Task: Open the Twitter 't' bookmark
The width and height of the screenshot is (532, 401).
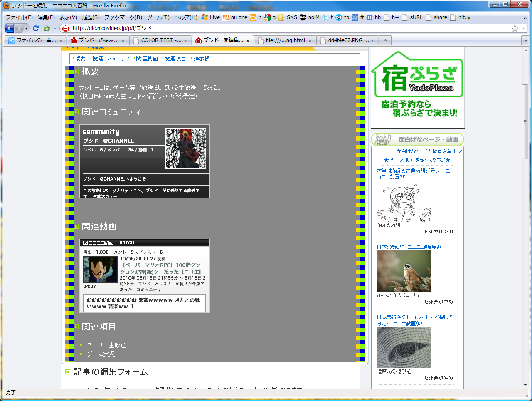Action: (328, 17)
